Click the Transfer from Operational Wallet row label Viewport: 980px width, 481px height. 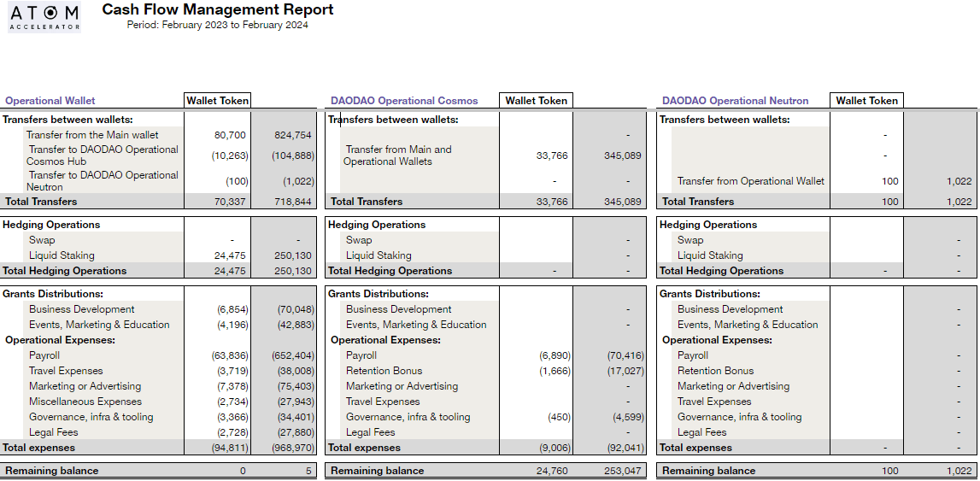pyautogui.click(x=751, y=181)
